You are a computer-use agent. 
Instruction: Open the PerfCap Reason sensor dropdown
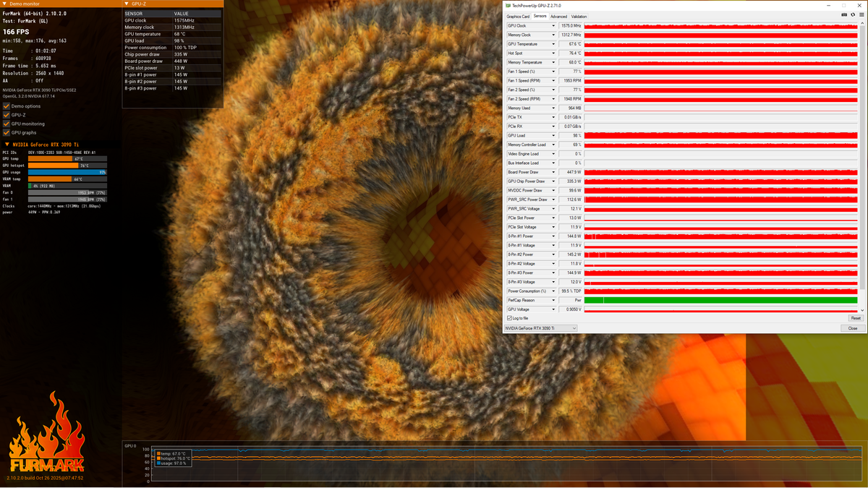pyautogui.click(x=553, y=300)
